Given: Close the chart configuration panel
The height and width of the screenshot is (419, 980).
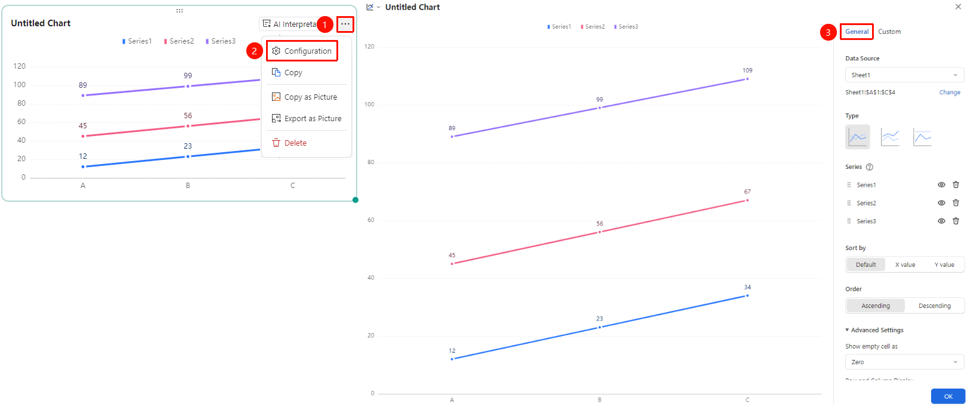Looking at the screenshot, I should 959,7.
